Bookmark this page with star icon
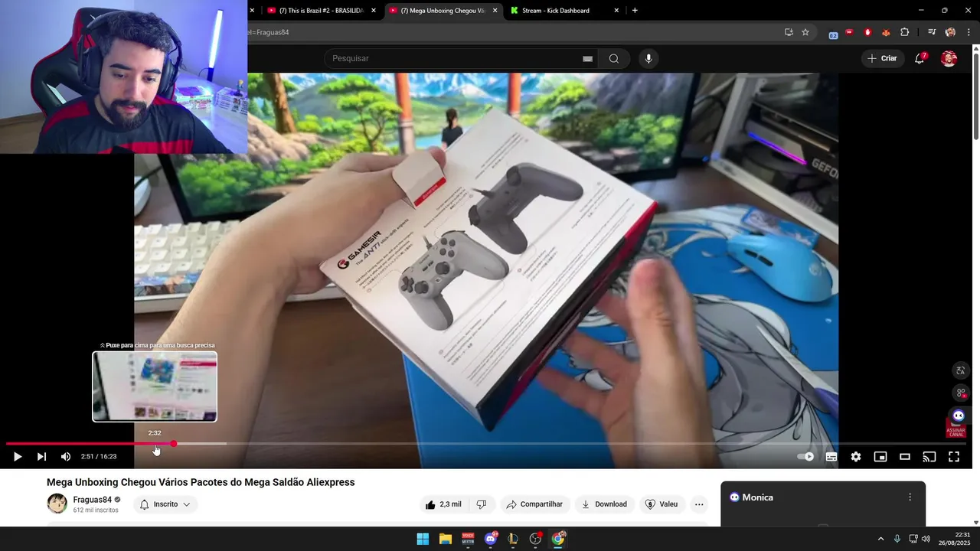The image size is (980, 551). pos(805,32)
